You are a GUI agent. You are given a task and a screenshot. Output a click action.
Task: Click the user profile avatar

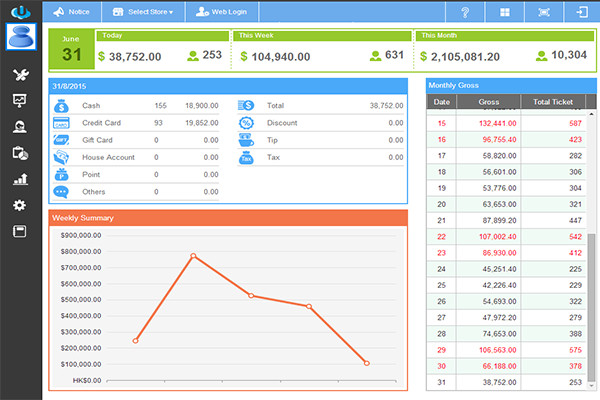[21, 37]
